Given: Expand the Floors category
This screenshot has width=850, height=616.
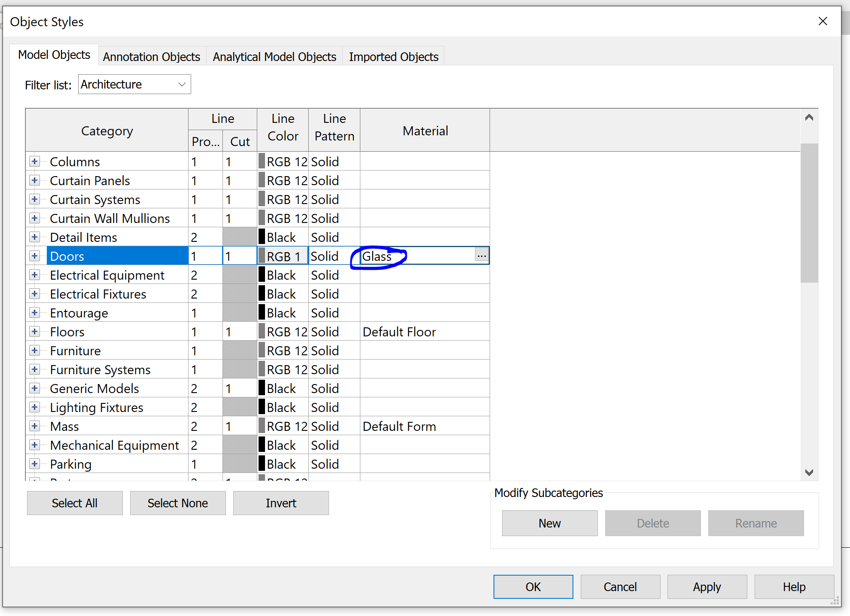Looking at the screenshot, I should click(x=35, y=332).
